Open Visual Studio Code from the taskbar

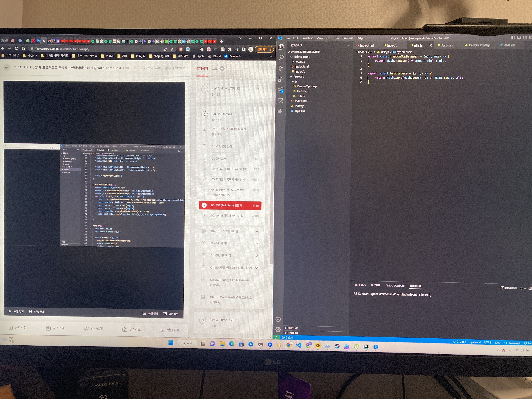(298, 346)
